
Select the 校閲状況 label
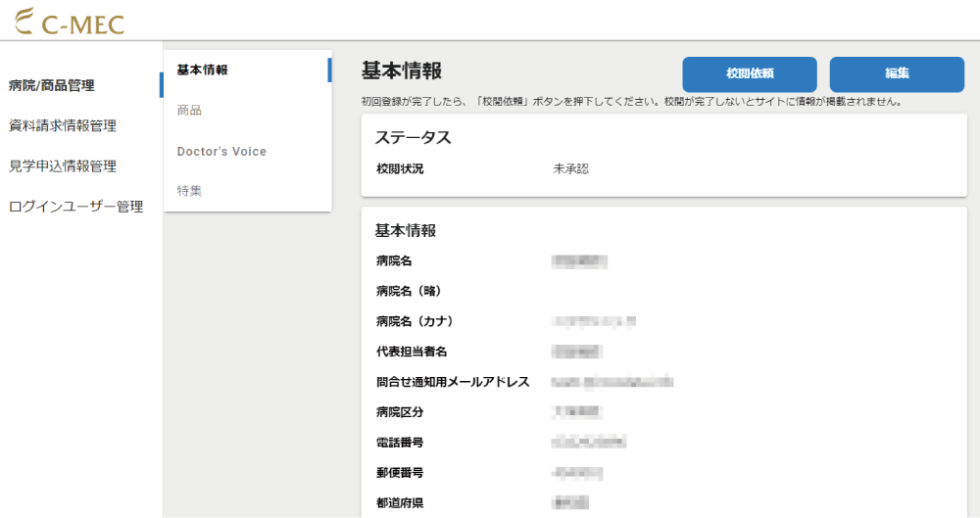pos(400,168)
